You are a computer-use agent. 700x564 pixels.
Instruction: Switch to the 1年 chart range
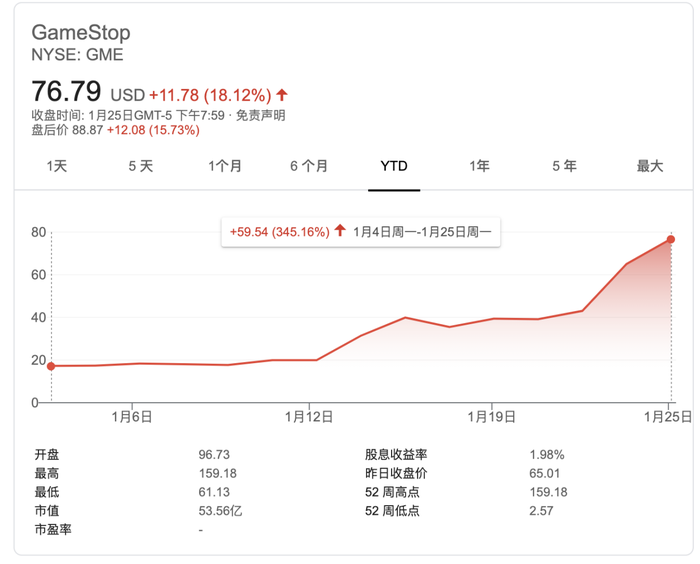point(479,166)
